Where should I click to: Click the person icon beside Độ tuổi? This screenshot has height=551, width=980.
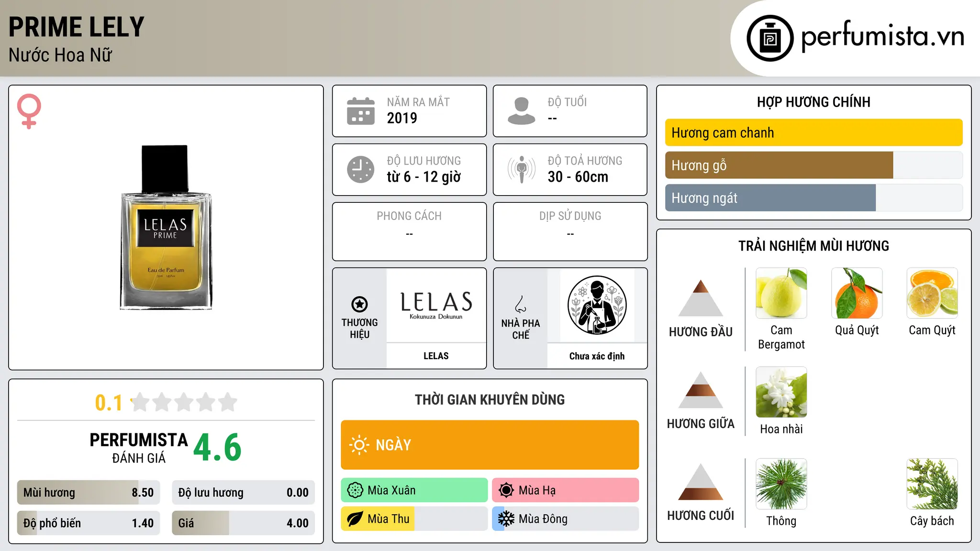pos(522,111)
